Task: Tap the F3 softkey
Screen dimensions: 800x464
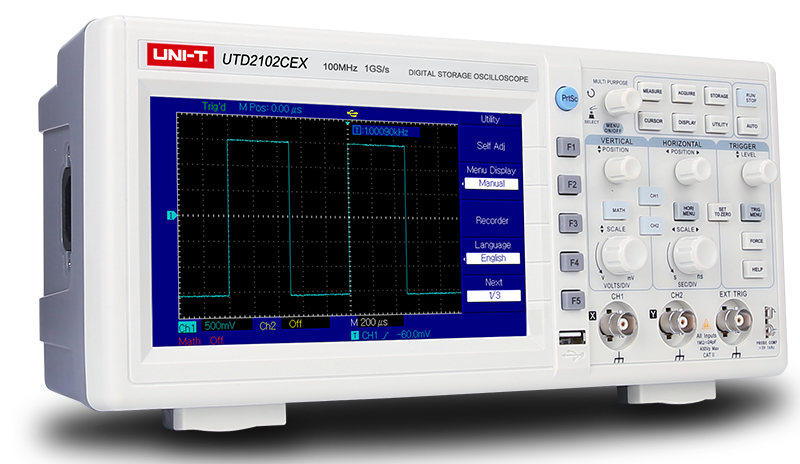Action: pyautogui.click(x=571, y=224)
